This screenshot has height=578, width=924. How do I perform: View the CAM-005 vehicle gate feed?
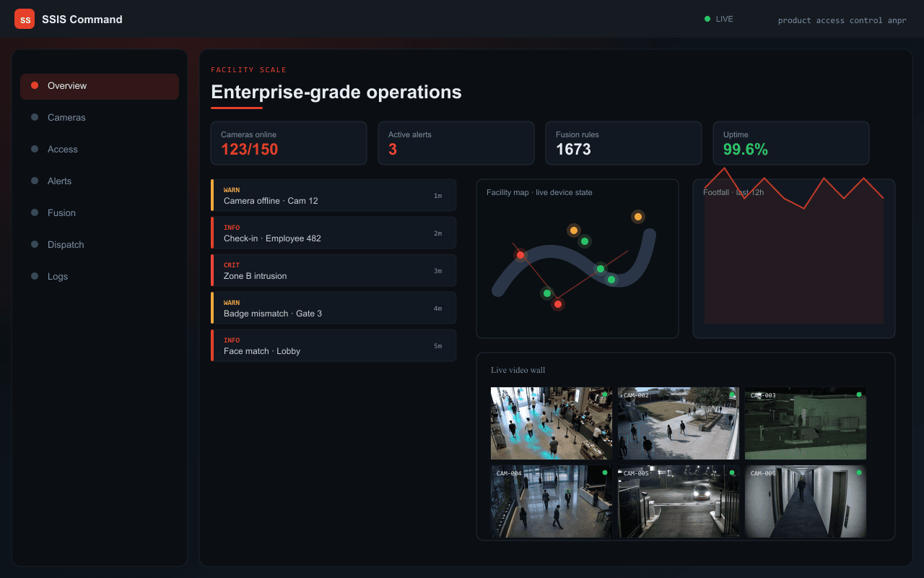tap(679, 501)
